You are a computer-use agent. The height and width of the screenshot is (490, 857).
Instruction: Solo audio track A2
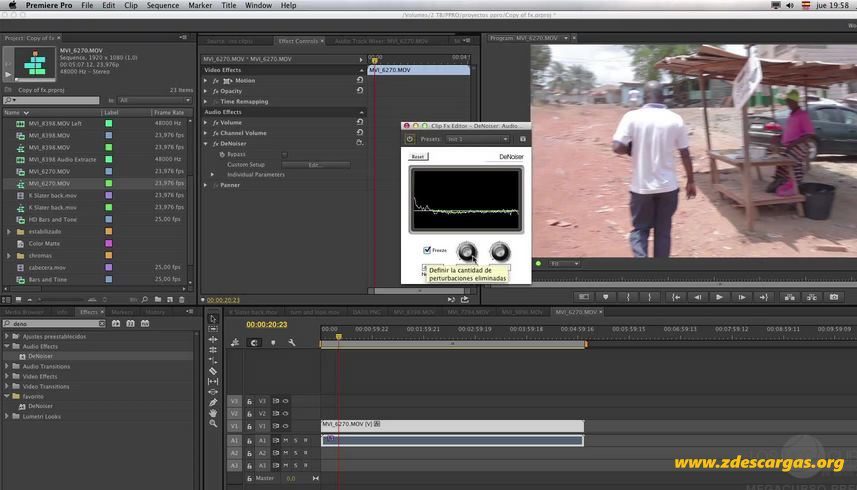coord(296,453)
